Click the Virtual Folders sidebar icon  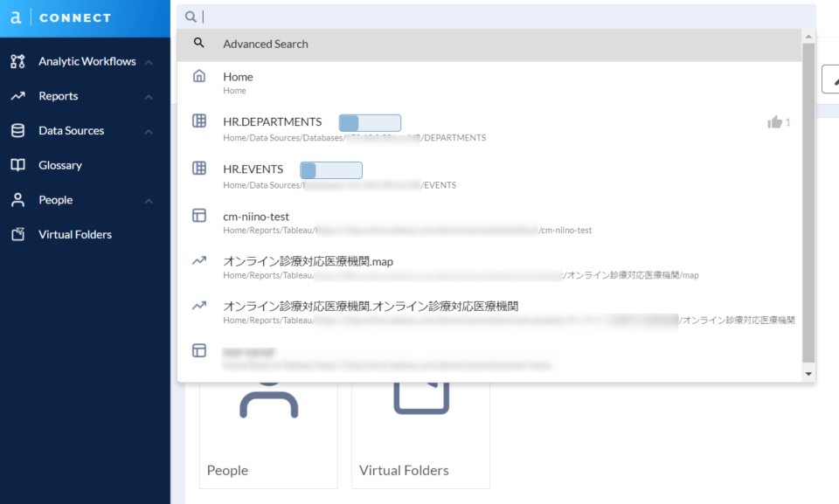tap(17, 234)
